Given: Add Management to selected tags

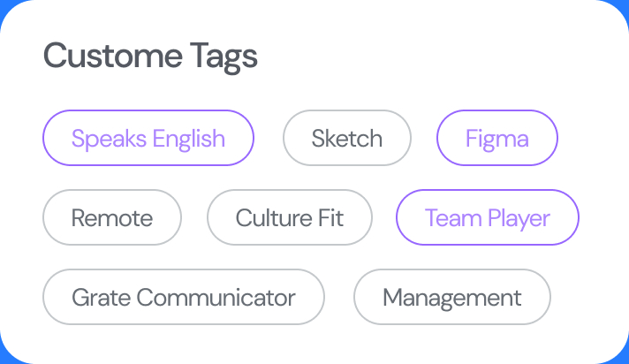Looking at the screenshot, I should click(452, 298).
